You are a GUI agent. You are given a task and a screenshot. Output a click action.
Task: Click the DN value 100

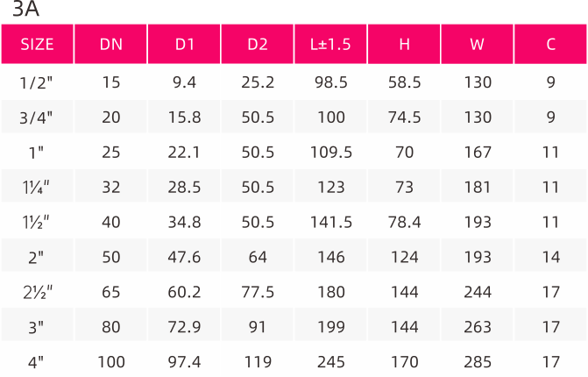pyautogui.click(x=111, y=362)
